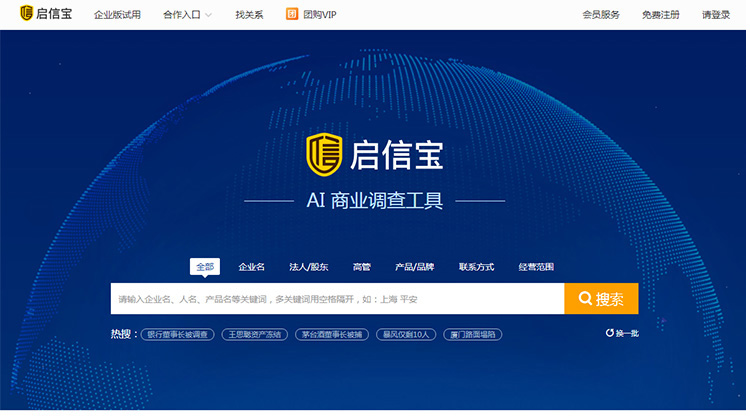Switch to the 企业名 search tab
The height and width of the screenshot is (416, 750).
click(251, 267)
